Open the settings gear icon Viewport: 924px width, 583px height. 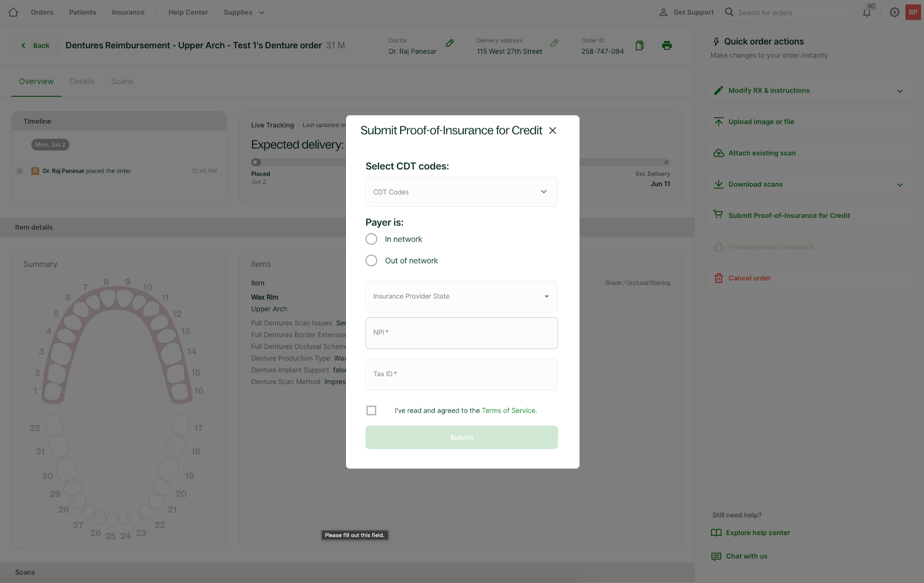coord(895,12)
